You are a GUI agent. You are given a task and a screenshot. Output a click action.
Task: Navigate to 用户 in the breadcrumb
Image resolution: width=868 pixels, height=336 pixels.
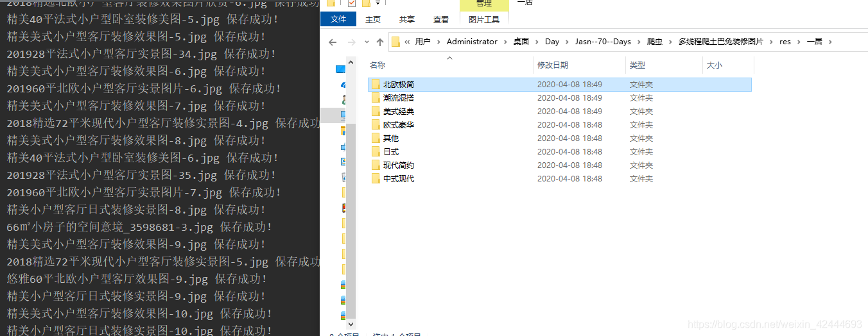coord(423,42)
